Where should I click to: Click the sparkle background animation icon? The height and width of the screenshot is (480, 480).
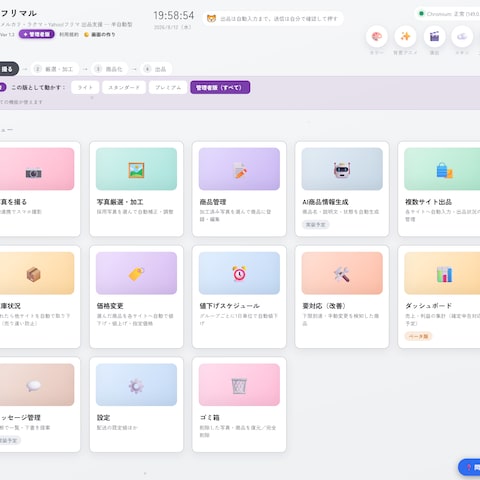(x=405, y=36)
